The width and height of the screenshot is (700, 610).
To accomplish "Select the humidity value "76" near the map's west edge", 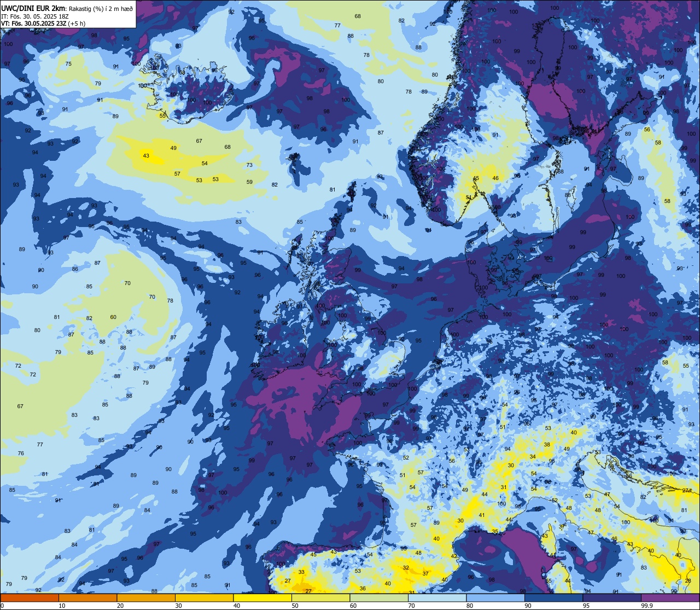I will coord(21,454).
